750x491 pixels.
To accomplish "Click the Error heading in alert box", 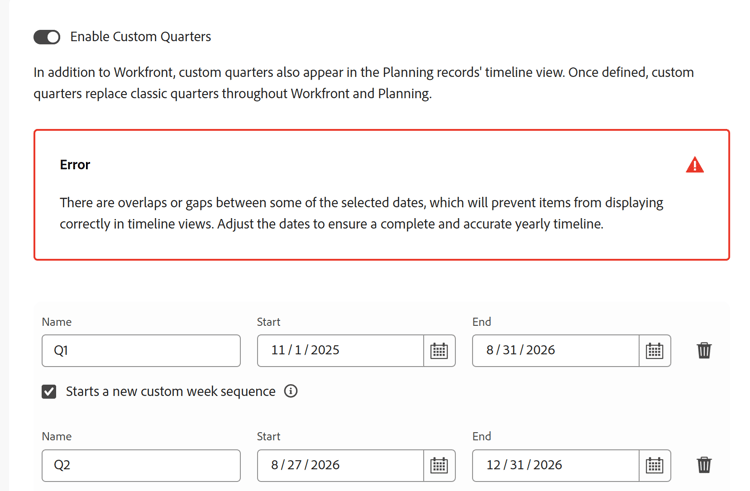I will [x=75, y=164].
